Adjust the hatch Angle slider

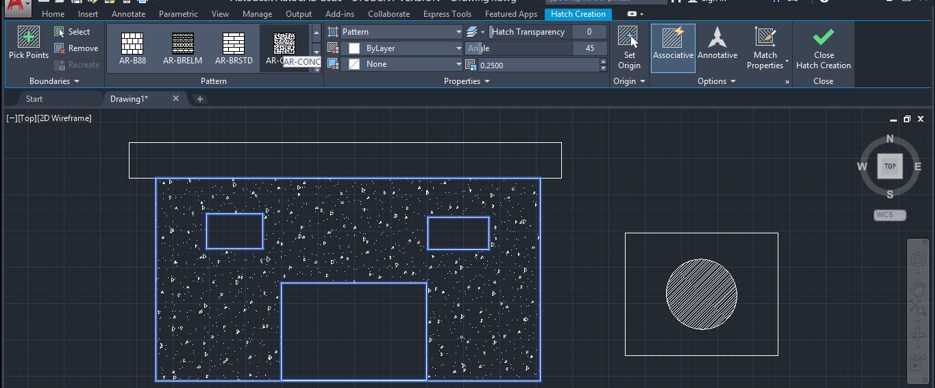(519, 48)
